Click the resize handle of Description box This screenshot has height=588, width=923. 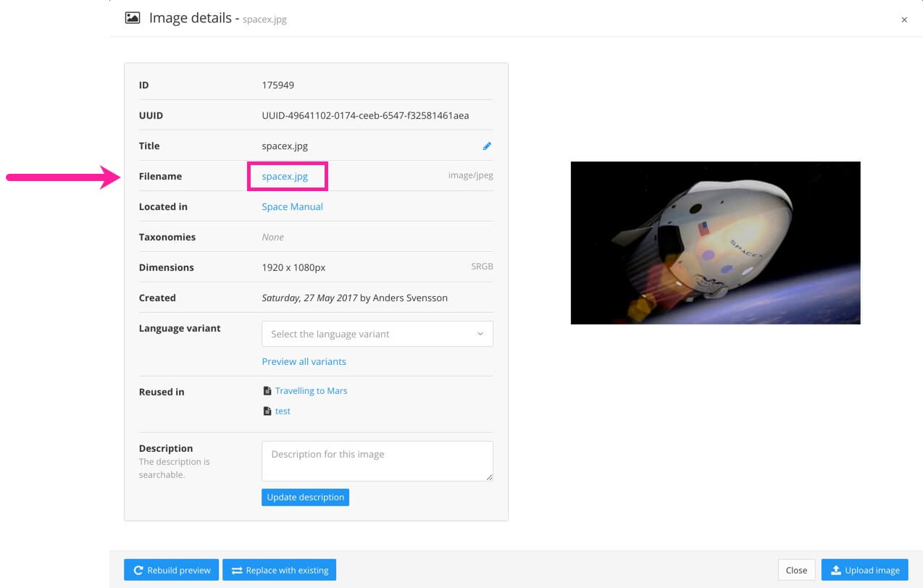pyautogui.click(x=490, y=477)
